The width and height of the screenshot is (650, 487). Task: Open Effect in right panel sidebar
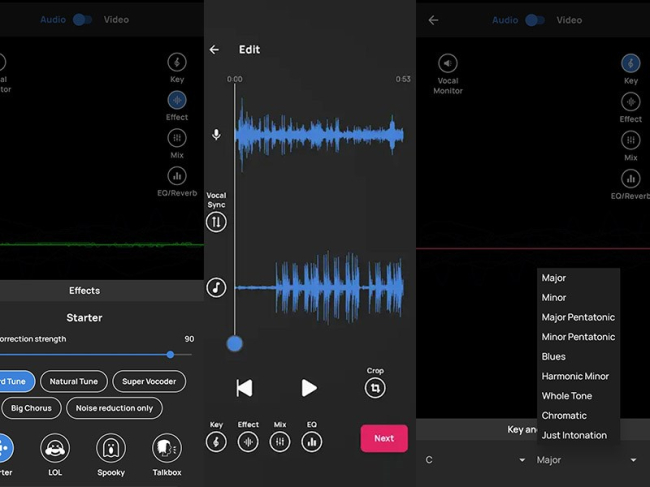point(631,102)
